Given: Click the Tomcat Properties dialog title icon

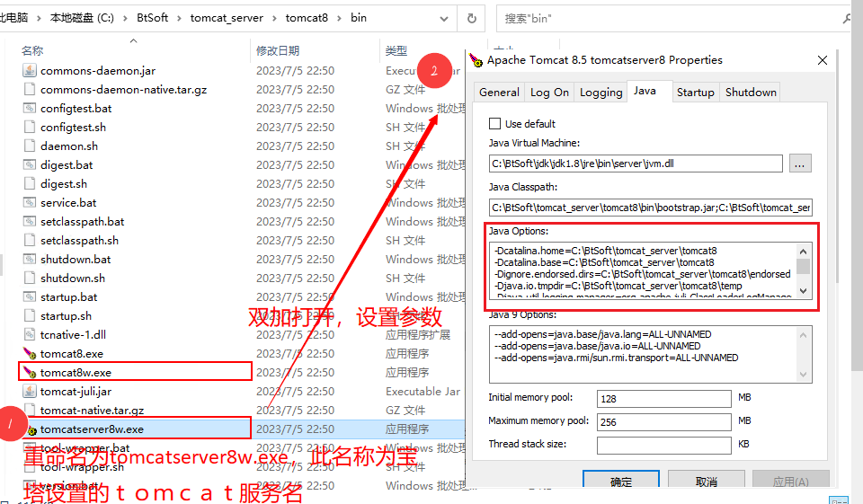Looking at the screenshot, I should (476, 60).
